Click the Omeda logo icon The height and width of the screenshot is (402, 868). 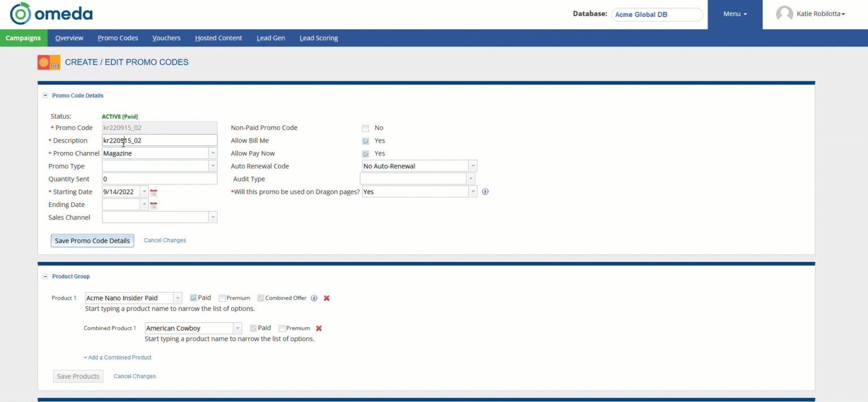(x=20, y=14)
